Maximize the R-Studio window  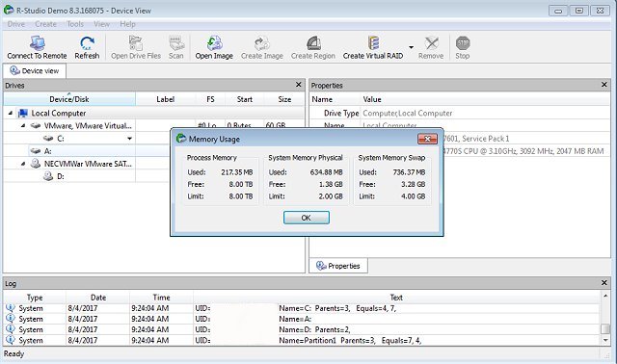click(579, 11)
